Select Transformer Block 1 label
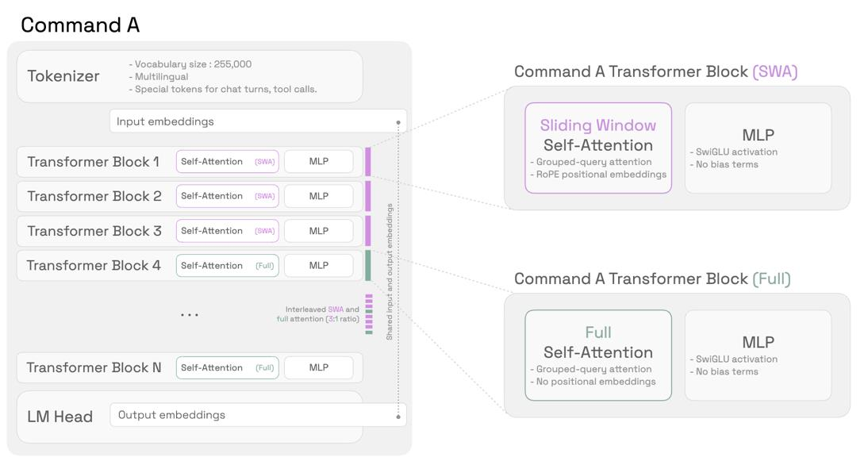 [93, 162]
